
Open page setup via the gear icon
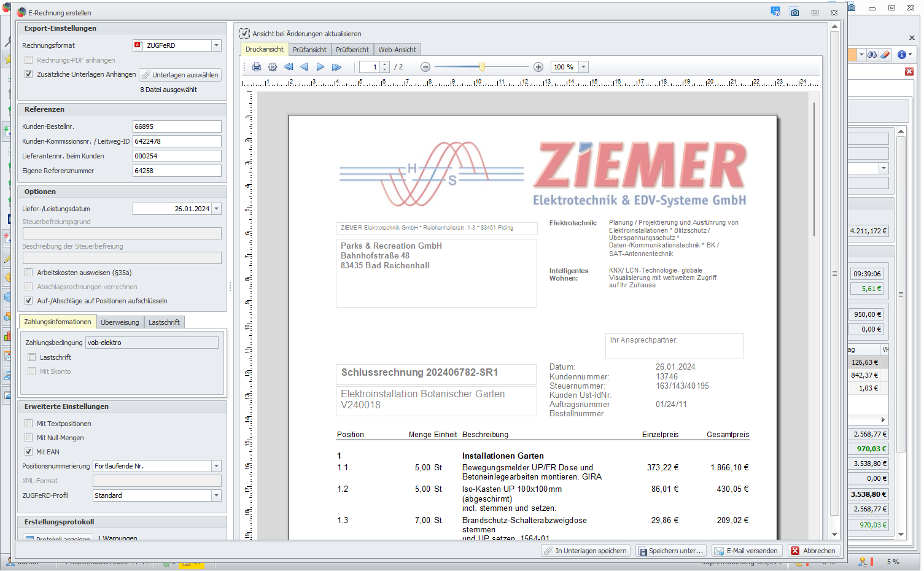point(273,67)
